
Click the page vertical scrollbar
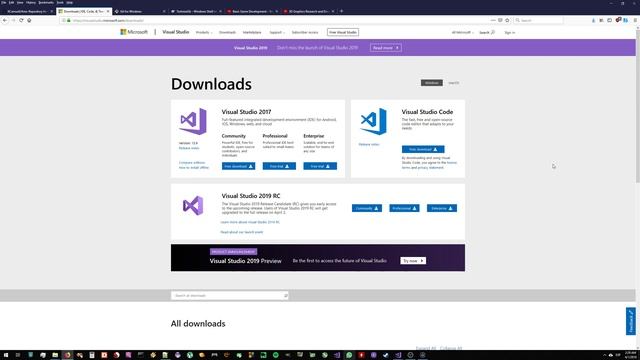tap(638, 106)
